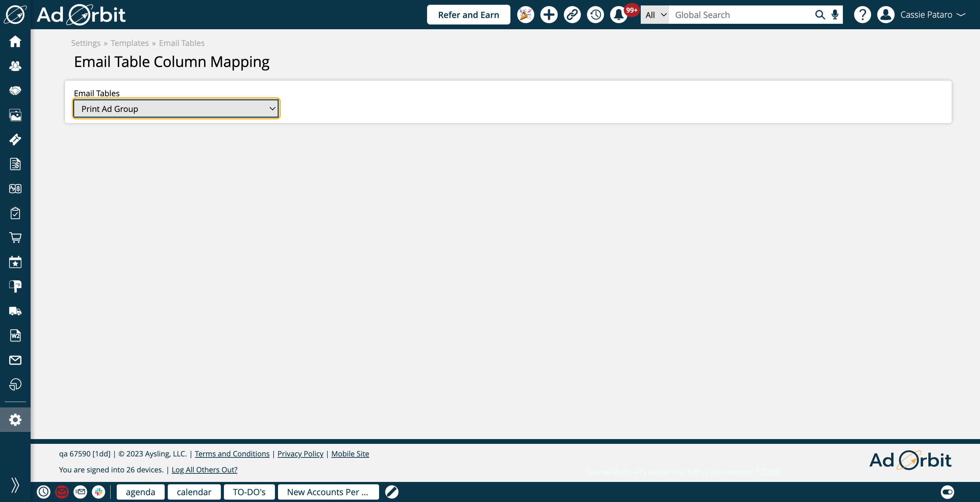Open the Settings gear in sidebar
Screen dimensions: 980x502
coord(15,420)
